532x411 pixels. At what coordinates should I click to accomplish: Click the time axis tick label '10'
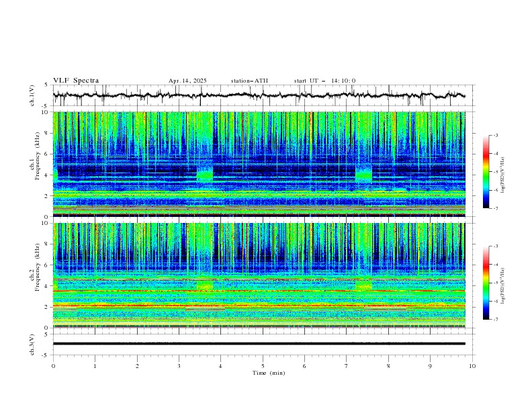472,366
